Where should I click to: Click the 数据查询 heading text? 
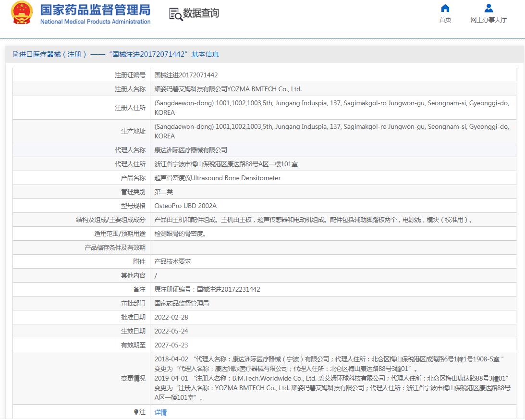point(201,13)
